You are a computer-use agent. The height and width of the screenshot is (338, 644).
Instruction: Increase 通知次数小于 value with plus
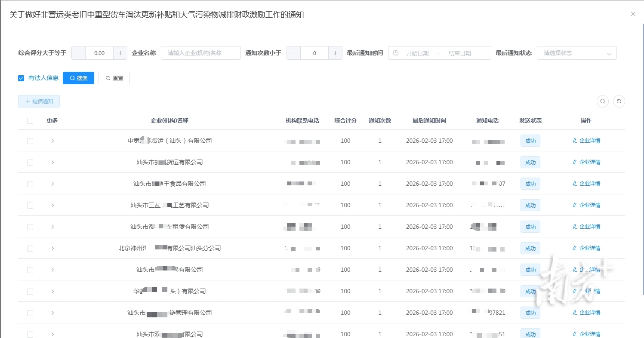pyautogui.click(x=335, y=53)
